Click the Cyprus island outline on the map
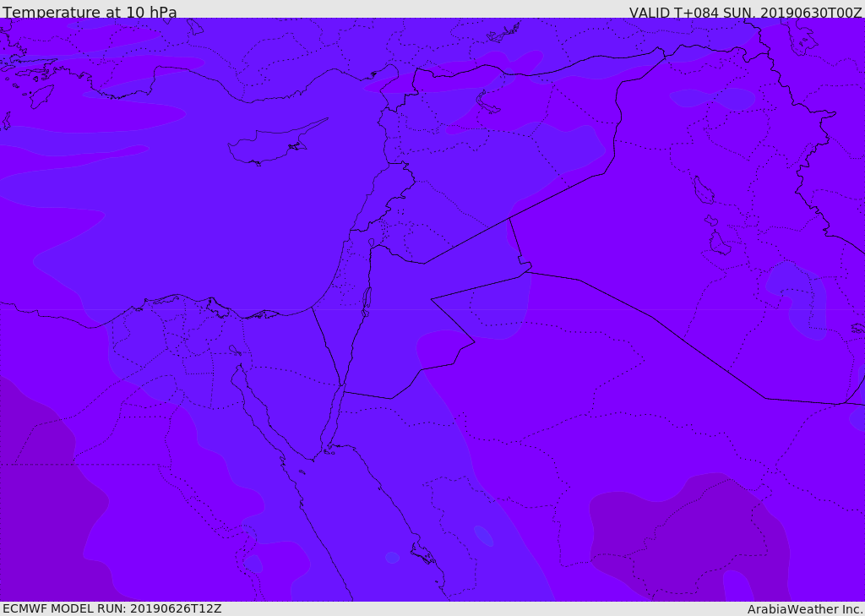 tap(278, 143)
